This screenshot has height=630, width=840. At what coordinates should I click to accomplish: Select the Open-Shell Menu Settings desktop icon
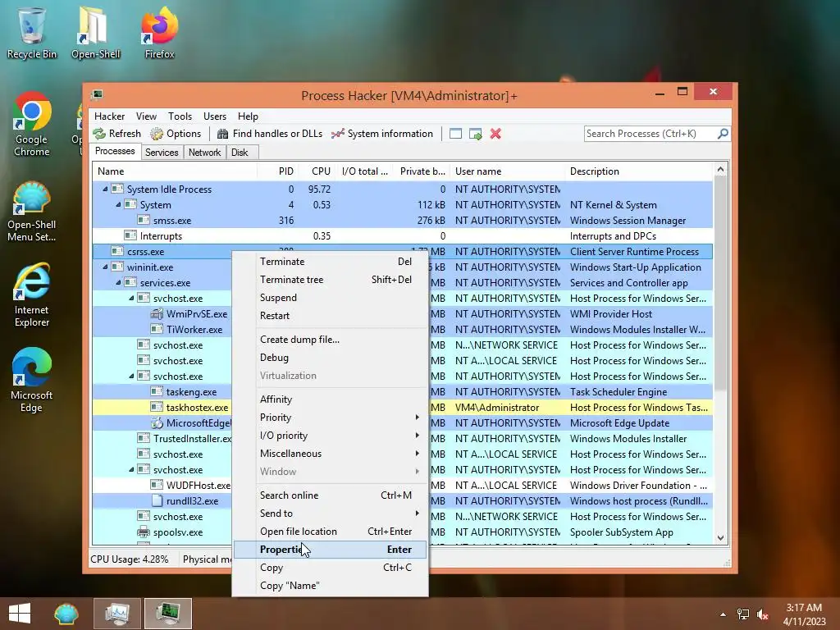32,212
